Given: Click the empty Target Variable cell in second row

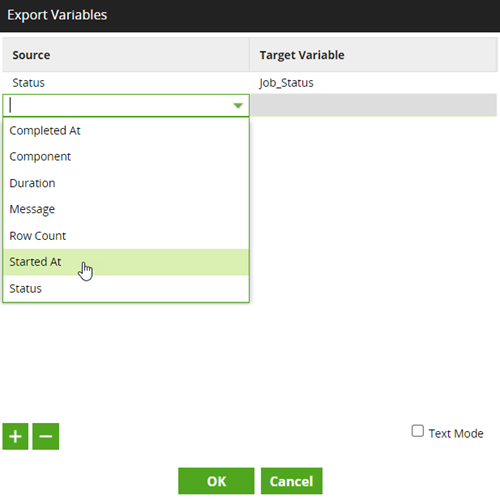Looking at the screenshot, I should point(373,105).
